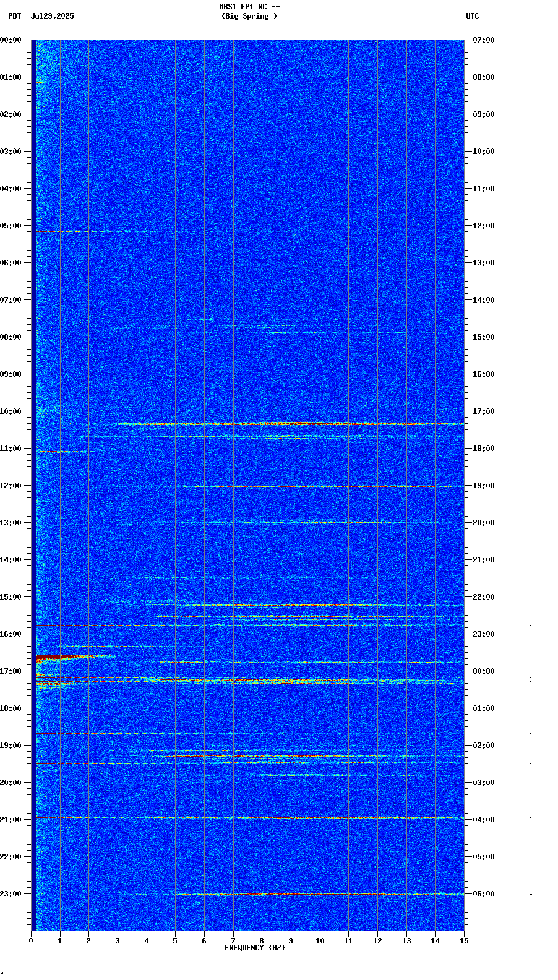Click the 9 Hz frequency axis label

pyautogui.click(x=291, y=941)
